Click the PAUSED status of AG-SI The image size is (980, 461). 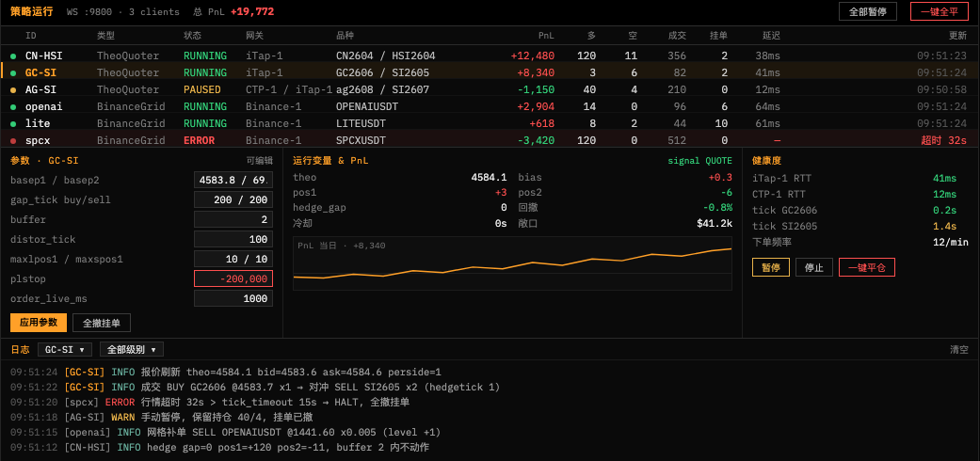[201, 89]
